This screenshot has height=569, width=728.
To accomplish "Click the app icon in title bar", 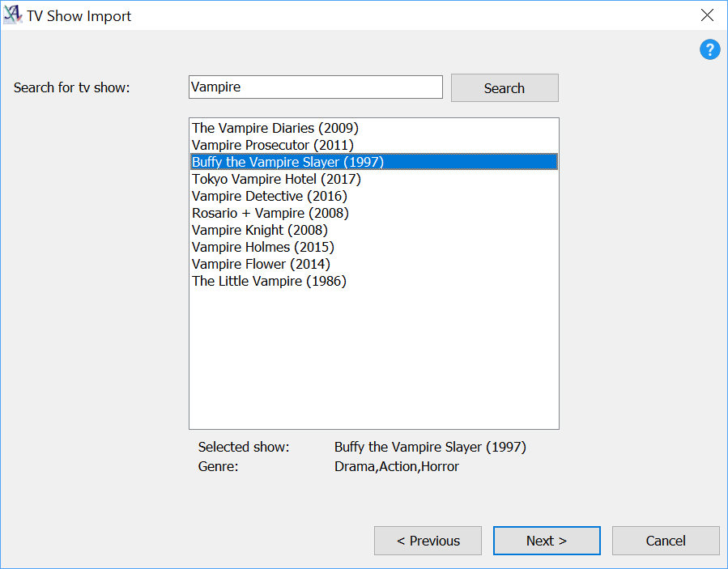I will point(12,15).
